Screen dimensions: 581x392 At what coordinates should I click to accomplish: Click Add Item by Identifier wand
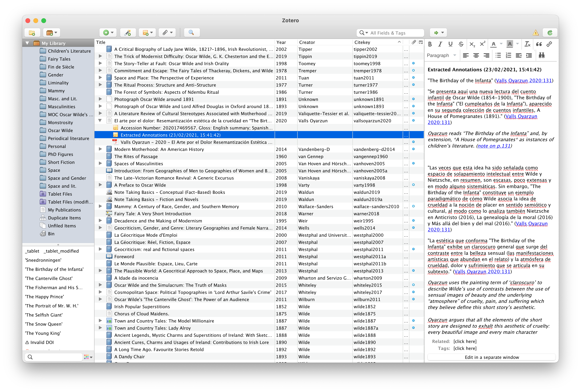128,33
